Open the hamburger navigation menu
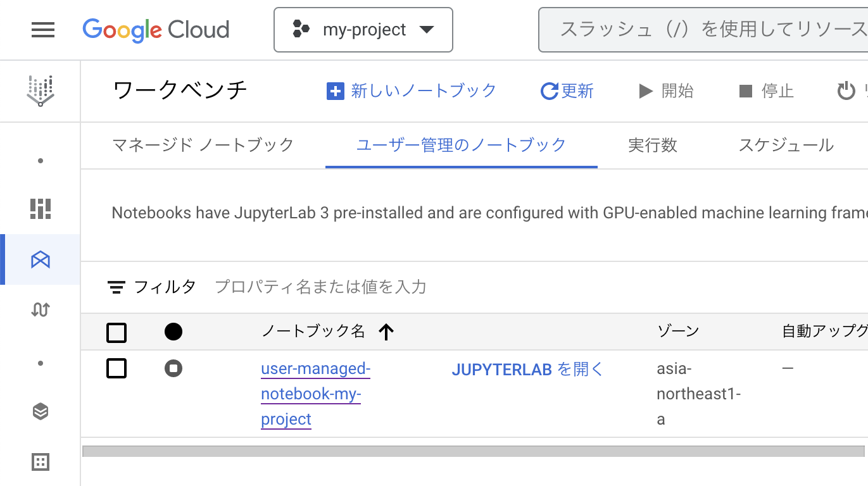The height and width of the screenshot is (486, 868). [x=42, y=30]
